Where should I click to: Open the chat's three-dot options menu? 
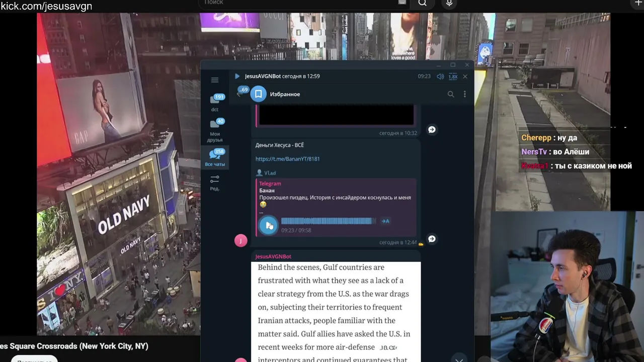[464, 94]
